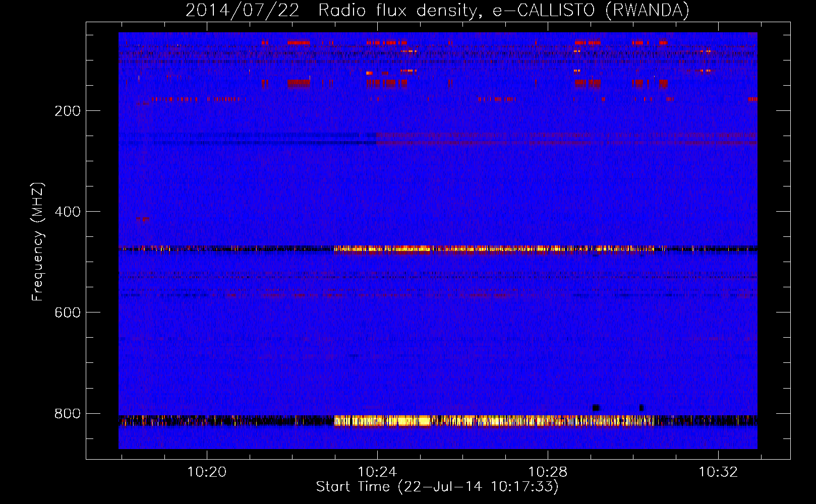The height and width of the screenshot is (504, 816).
Task: Click the plot title mentioning e-CALLISTO (RWANDA)
Action: click(437, 11)
